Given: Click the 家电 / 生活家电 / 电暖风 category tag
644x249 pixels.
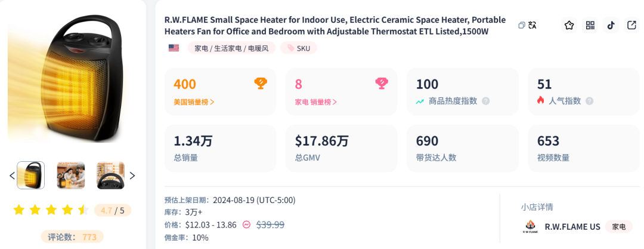Looking at the screenshot, I should coord(231,48).
